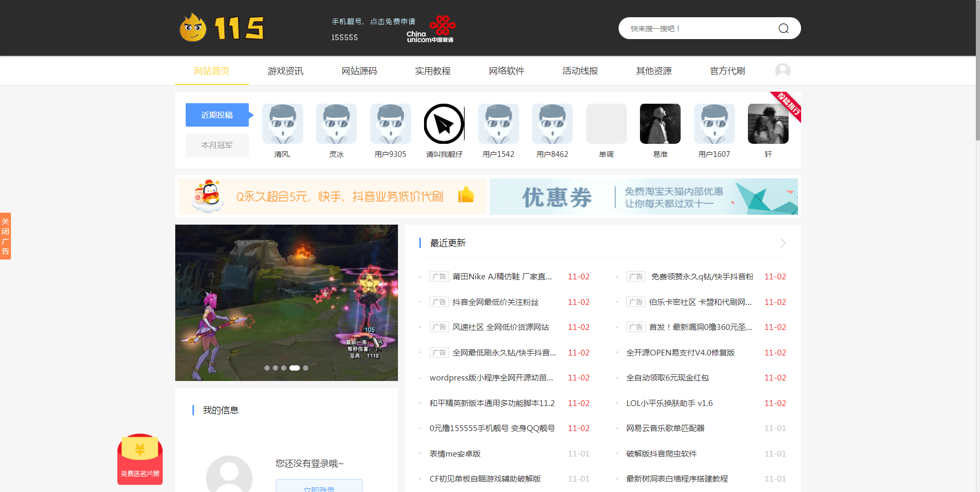Open the account avatar icon in the navbar

pos(782,71)
